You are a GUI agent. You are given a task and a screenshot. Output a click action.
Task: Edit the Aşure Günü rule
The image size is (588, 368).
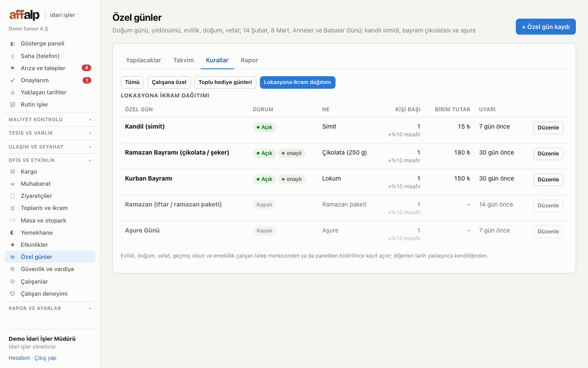pyautogui.click(x=548, y=232)
